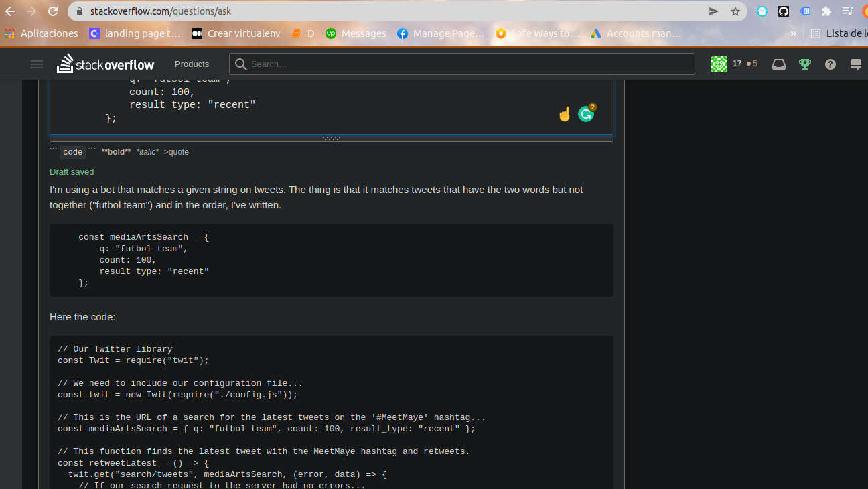This screenshot has width=868, height=489.
Task: Click the 'Draft saved' status text
Action: pos(72,172)
